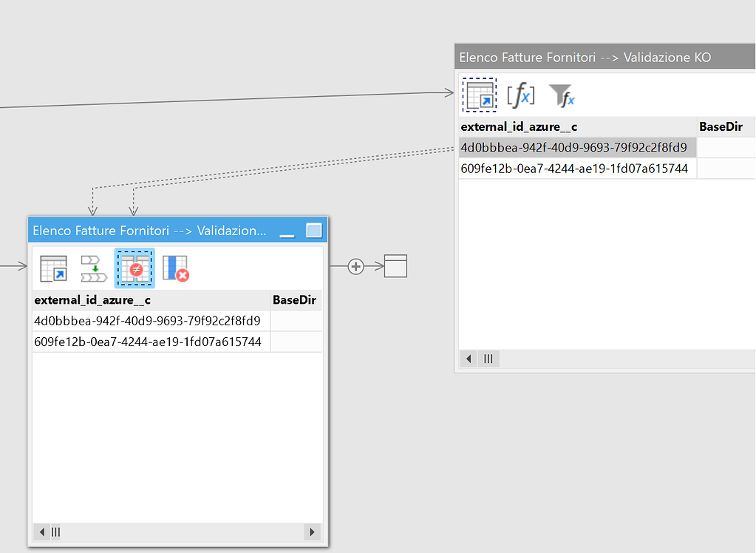Open the column list button on the KO table scrollbar

tap(488, 359)
